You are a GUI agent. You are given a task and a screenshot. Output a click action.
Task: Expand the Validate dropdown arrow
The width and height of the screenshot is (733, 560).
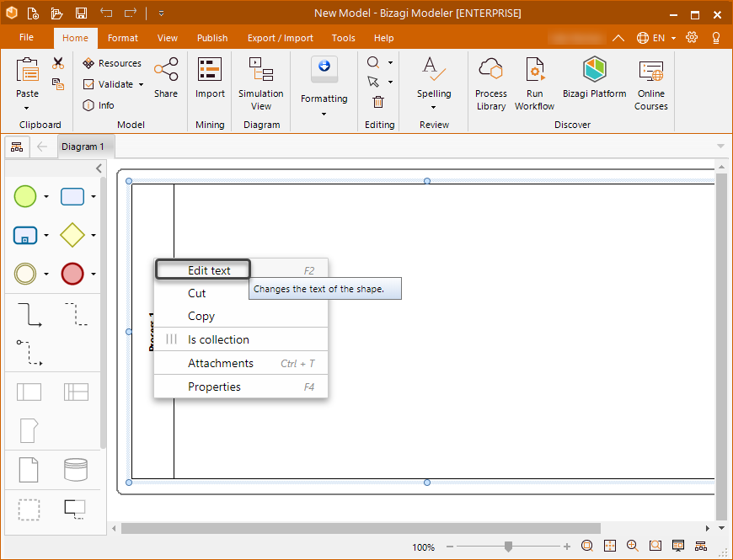141,84
